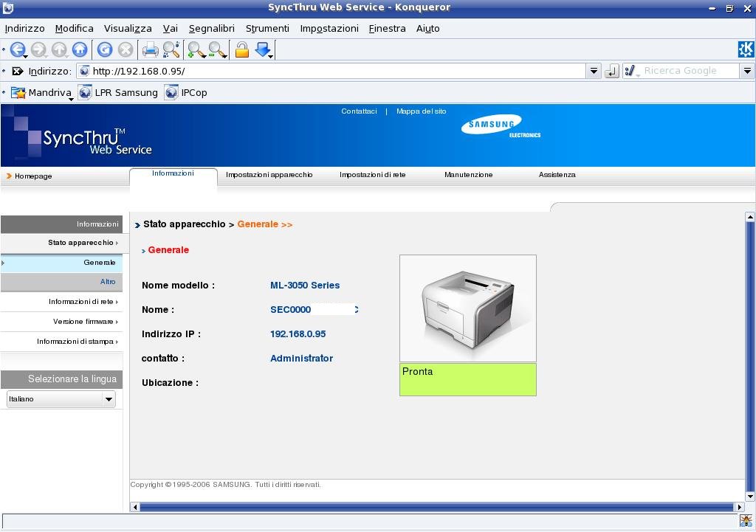Viewport: 756px width, 532px height.
Task: Open the Impostazioni di rete tab
Action: pos(372,175)
